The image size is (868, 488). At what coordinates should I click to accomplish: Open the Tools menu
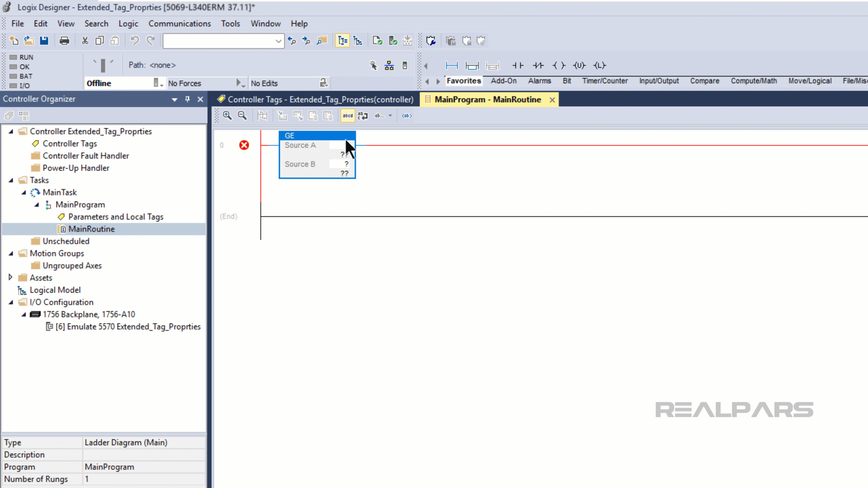coord(231,23)
